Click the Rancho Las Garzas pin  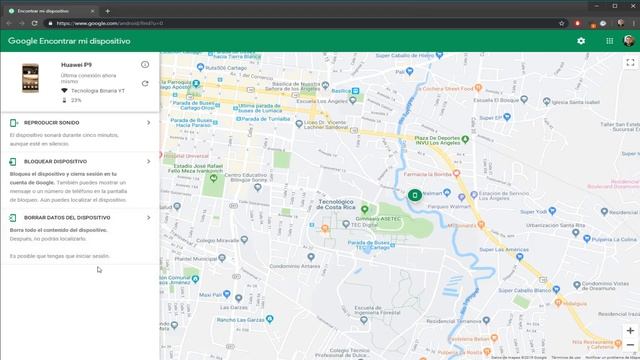[x=269, y=319]
